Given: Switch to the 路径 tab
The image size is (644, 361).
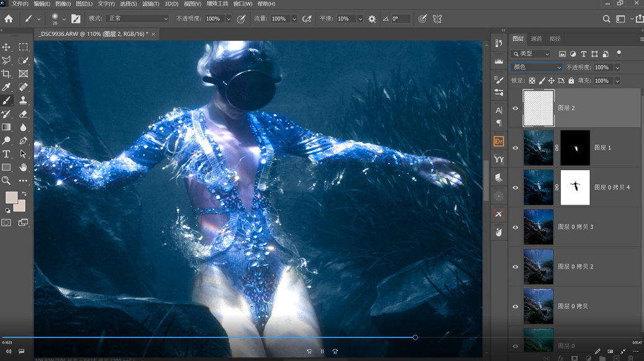Looking at the screenshot, I should point(555,38).
